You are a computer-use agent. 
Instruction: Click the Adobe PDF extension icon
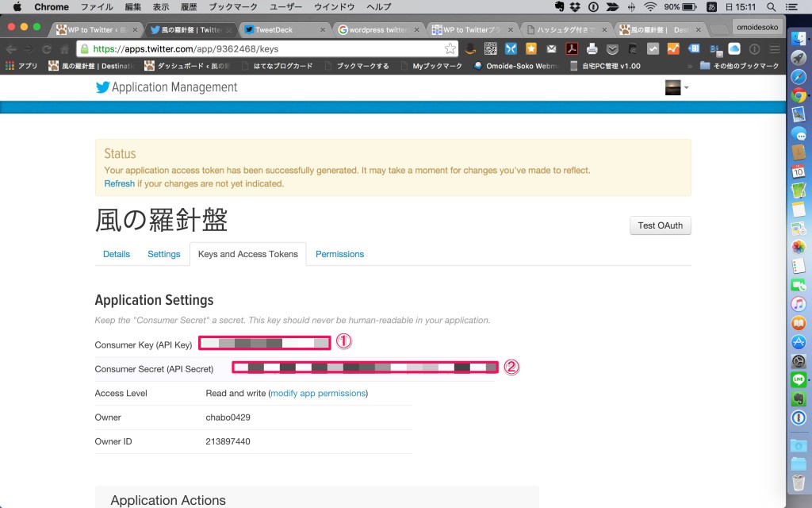click(571, 48)
